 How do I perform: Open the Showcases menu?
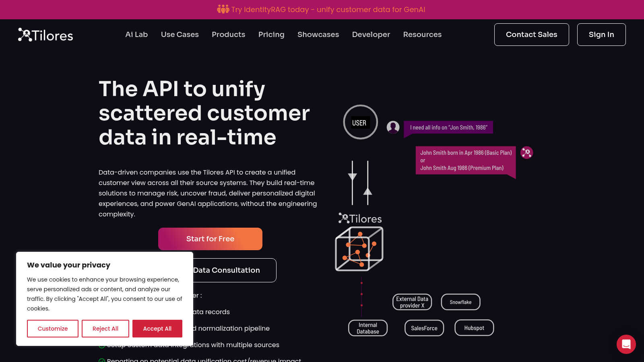tap(318, 35)
